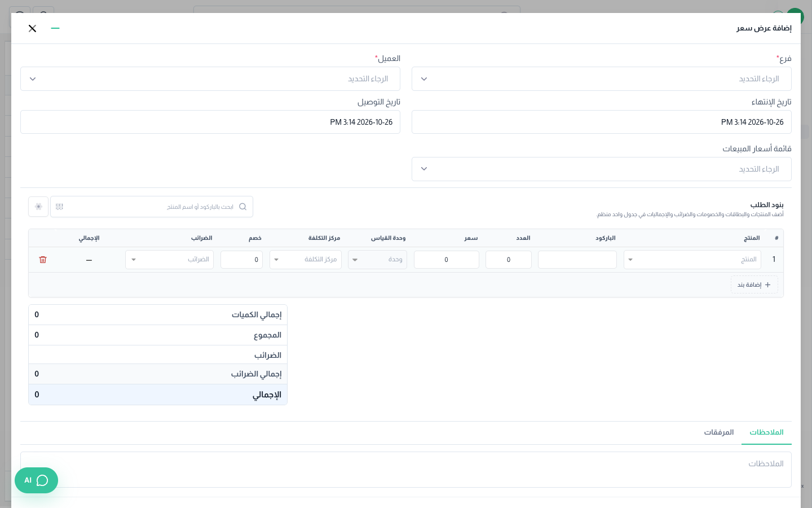Click the إجمالي الكميات total quantities row
Image resolution: width=812 pixels, height=508 pixels.
click(x=158, y=315)
